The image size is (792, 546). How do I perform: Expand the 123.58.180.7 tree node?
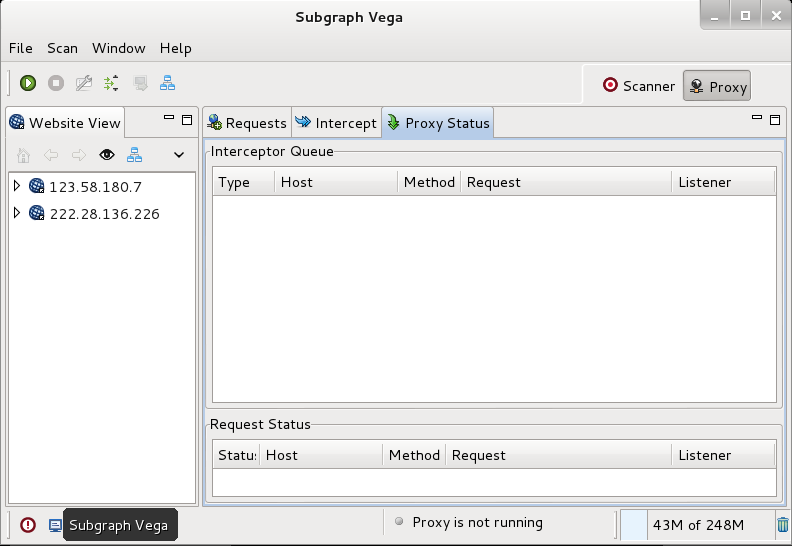coord(17,186)
